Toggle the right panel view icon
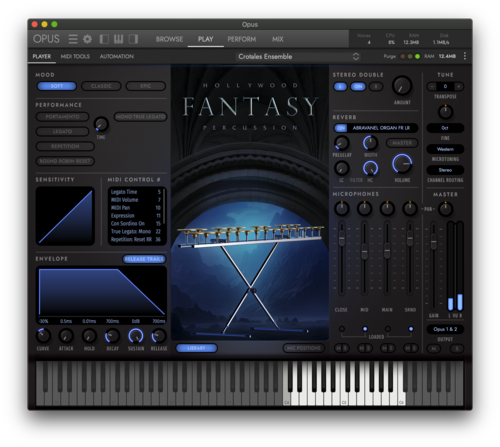This screenshot has width=500, height=447. click(133, 39)
